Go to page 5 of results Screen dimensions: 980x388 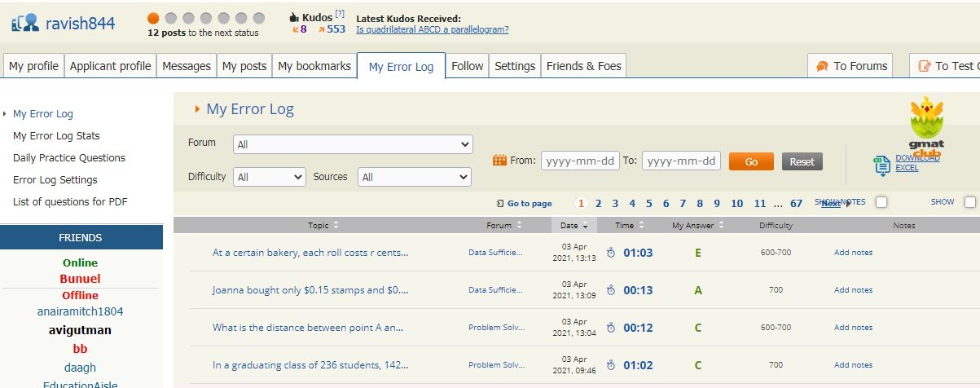click(x=649, y=204)
